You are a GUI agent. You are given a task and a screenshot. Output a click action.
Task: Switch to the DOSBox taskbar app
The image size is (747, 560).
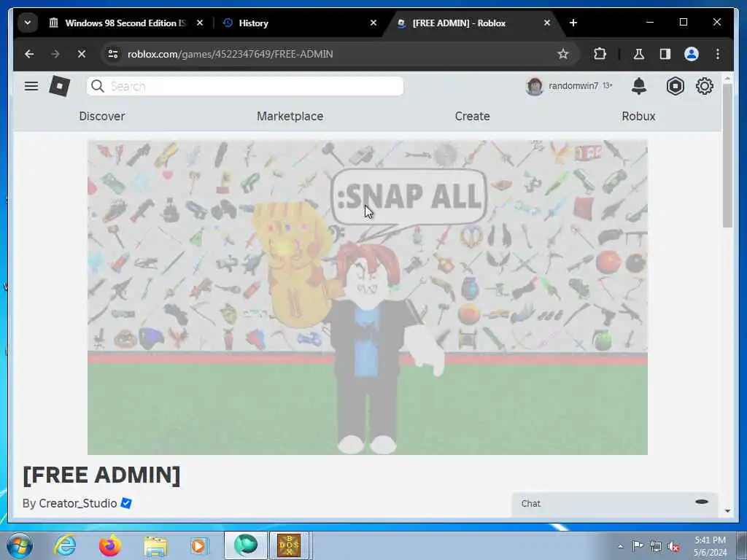[289, 545]
